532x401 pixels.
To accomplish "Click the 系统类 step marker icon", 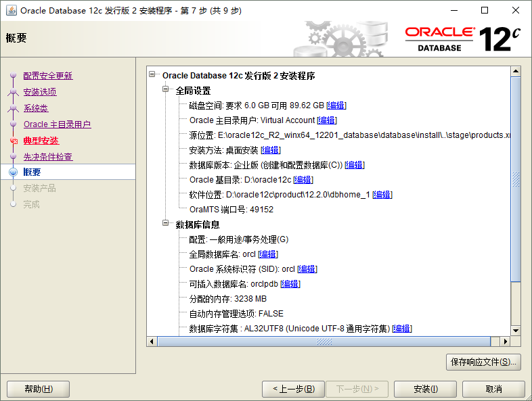I will pos(14,108).
